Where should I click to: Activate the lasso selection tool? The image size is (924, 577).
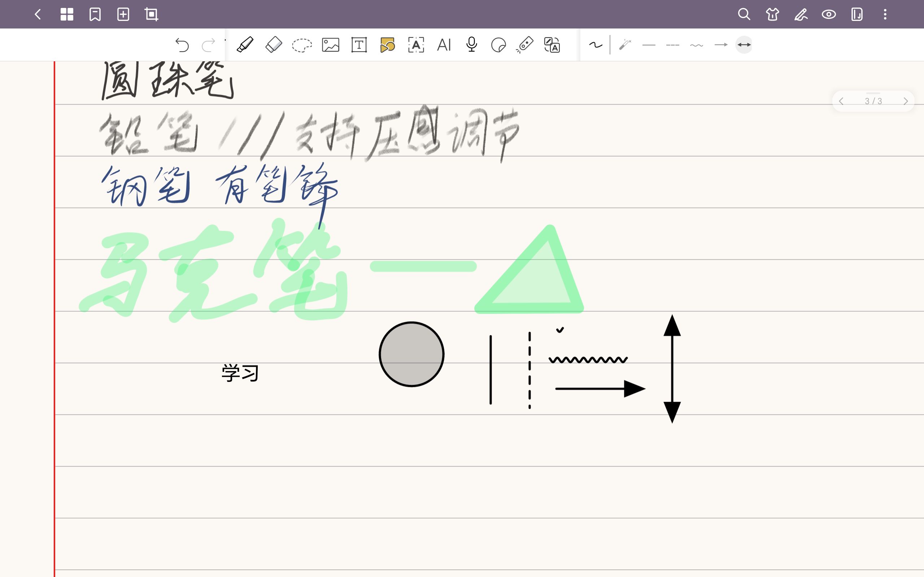[302, 45]
